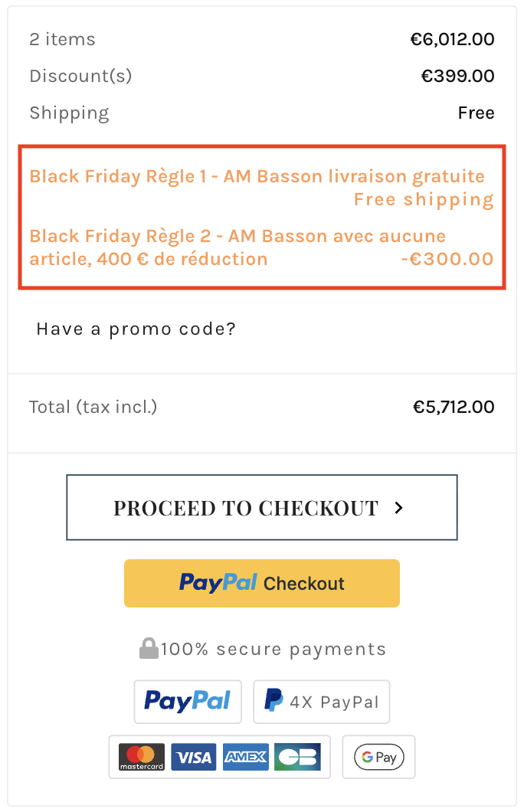Click the arrow chevron in Proceed to Checkout

click(398, 507)
